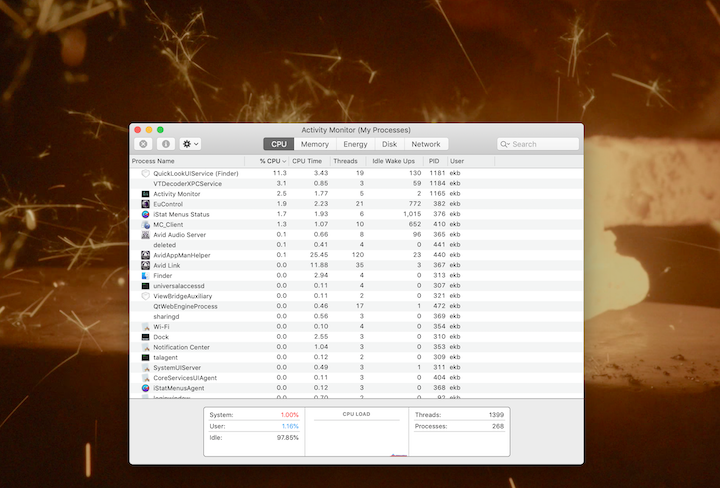
Task: Click the SystemUIServer process icon
Action: tap(146, 368)
